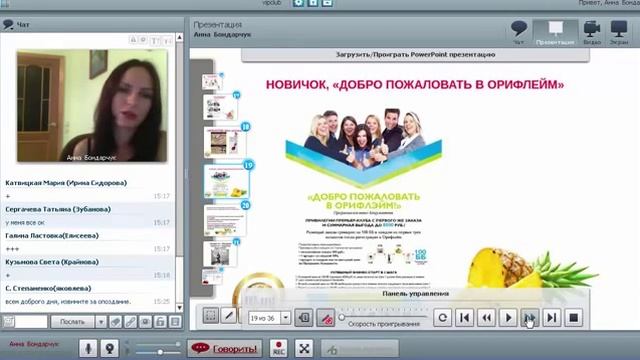This screenshot has width=640, height=360.
Task: Click the Говорить! button
Action: (x=225, y=348)
